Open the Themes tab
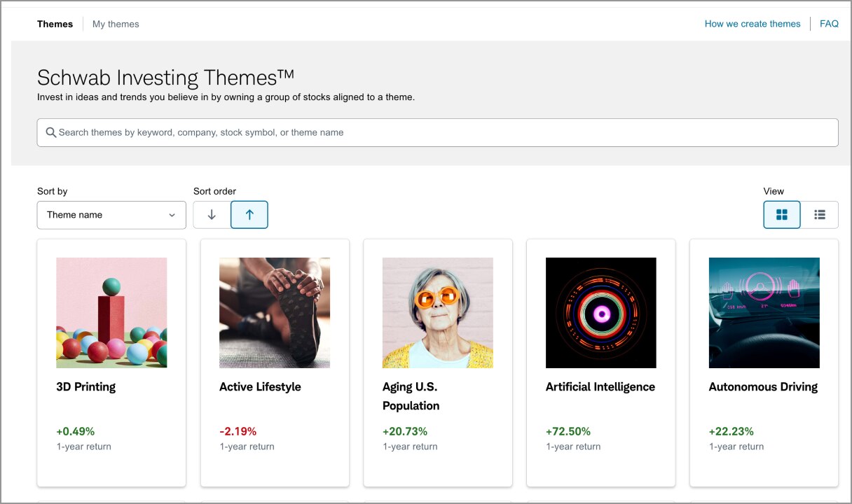This screenshot has height=504, width=852. pyautogui.click(x=55, y=24)
